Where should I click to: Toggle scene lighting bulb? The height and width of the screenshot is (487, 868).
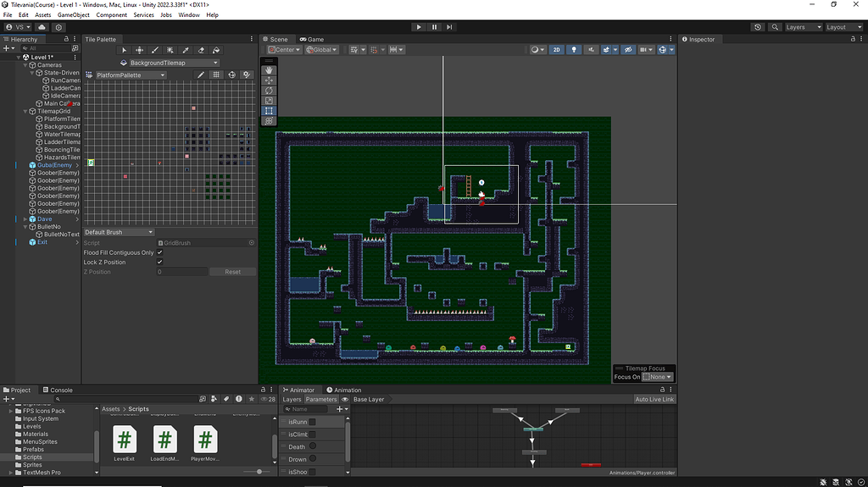pos(574,50)
